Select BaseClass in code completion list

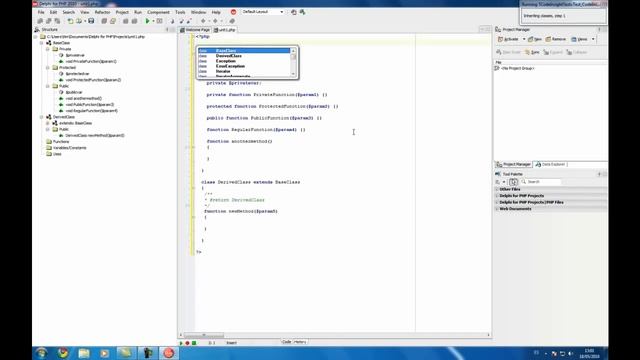(244, 51)
